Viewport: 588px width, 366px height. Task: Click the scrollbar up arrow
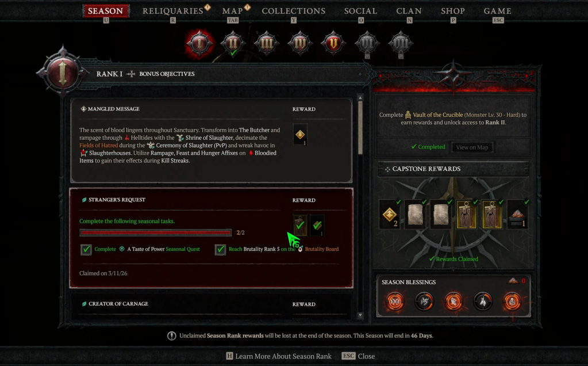coord(360,98)
